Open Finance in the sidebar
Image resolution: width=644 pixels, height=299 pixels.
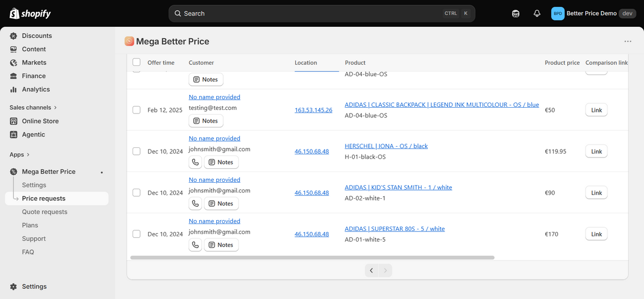(x=34, y=76)
